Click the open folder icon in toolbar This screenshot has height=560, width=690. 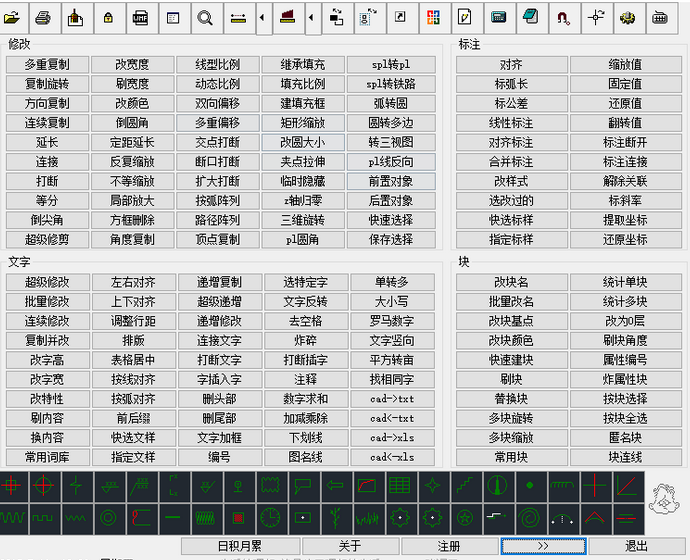[12, 17]
